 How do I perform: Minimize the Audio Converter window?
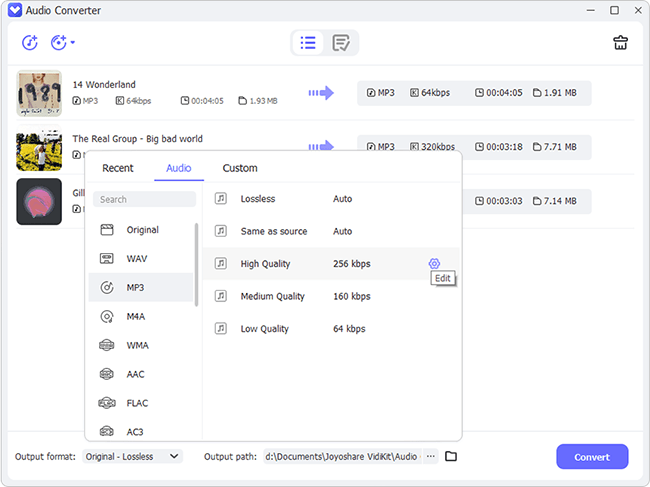pos(590,10)
